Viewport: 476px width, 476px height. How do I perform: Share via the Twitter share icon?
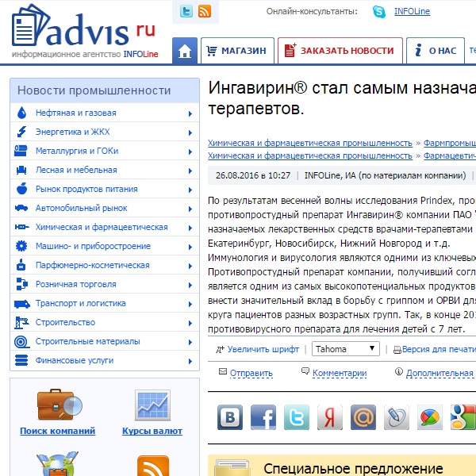coord(297,417)
